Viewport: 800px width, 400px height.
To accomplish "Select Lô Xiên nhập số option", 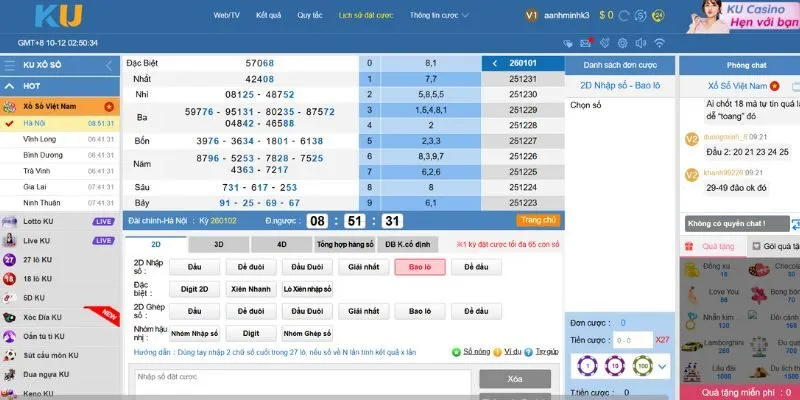I will (307, 289).
